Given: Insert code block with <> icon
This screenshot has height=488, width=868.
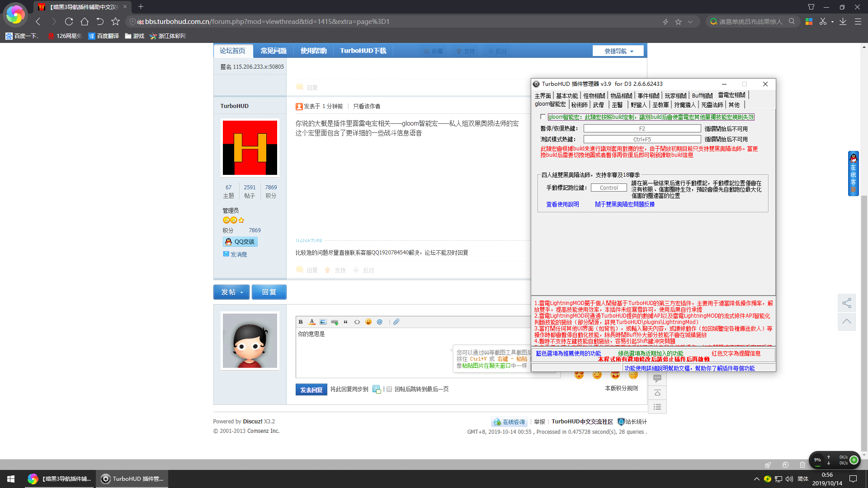Looking at the screenshot, I should [357, 322].
